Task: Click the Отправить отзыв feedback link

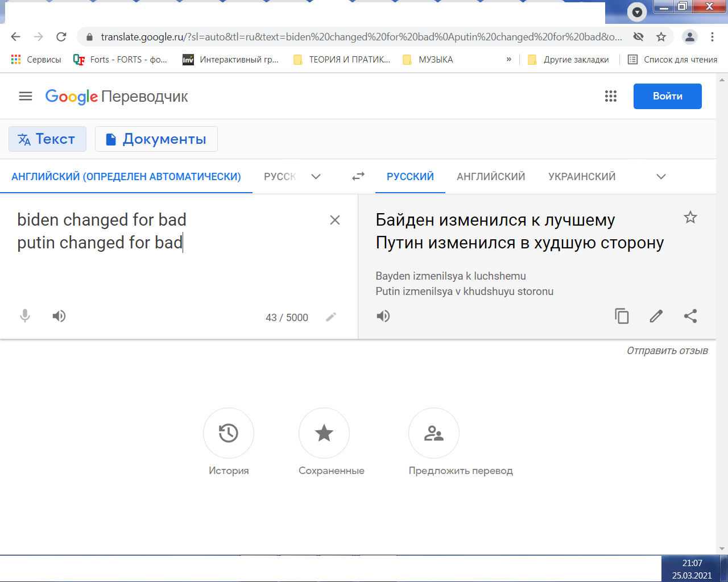Action: pos(667,351)
